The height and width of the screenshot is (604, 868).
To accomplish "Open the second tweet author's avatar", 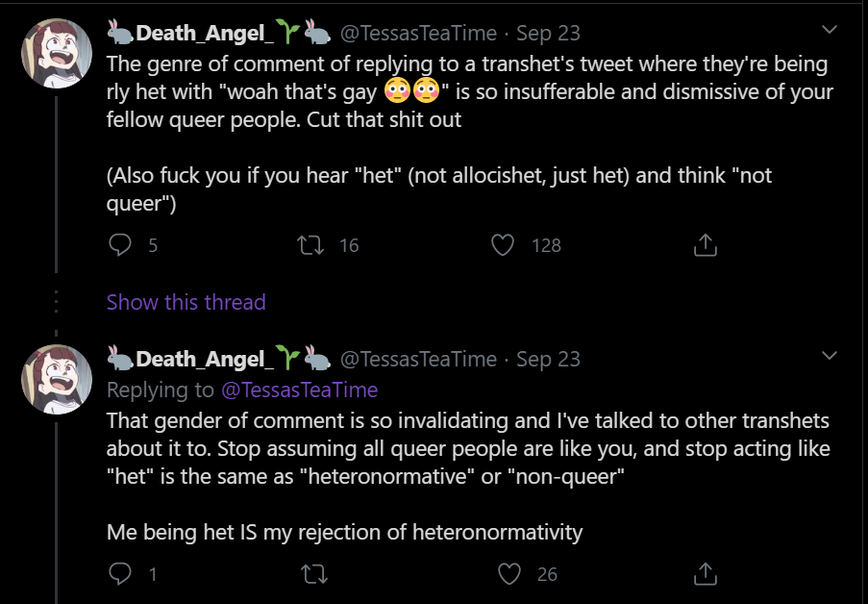I will pyautogui.click(x=57, y=379).
